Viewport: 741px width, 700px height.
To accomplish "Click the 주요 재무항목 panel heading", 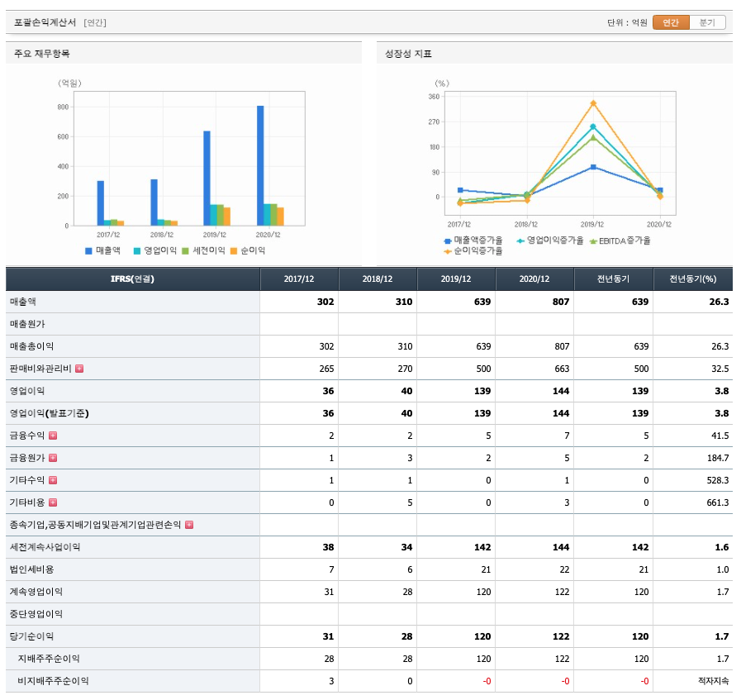I will [41, 54].
